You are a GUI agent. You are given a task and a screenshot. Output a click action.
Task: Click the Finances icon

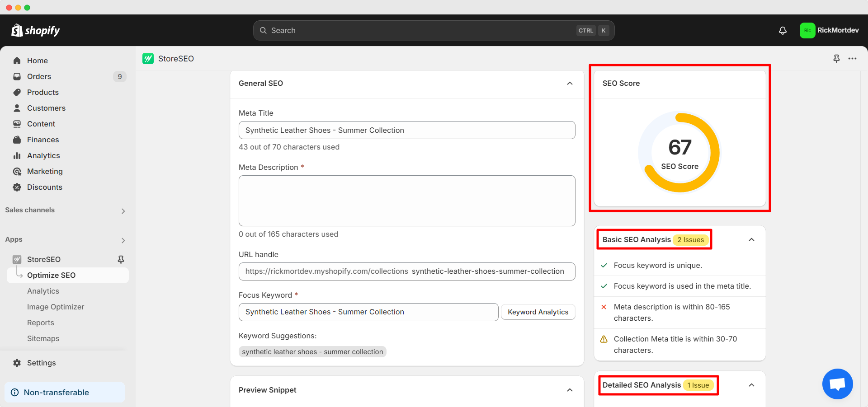pos(17,140)
